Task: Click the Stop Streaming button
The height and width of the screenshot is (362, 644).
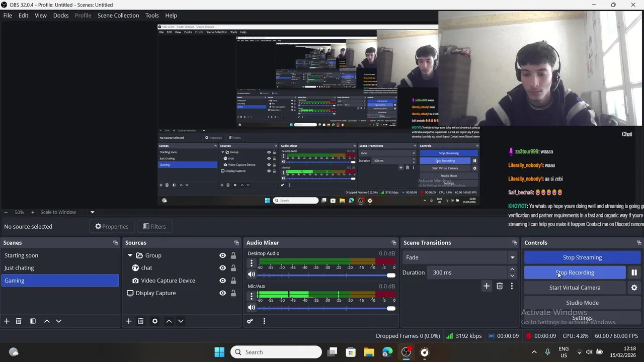Action: point(582,257)
